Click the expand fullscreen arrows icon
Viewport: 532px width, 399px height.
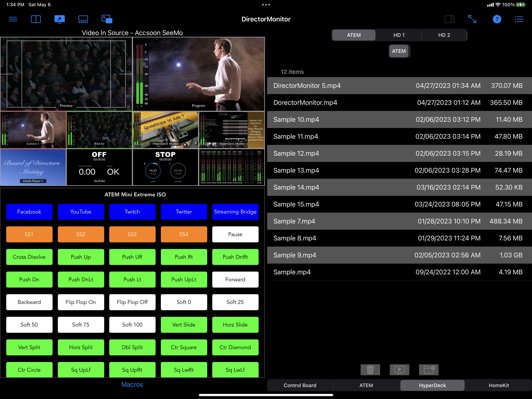pos(472,19)
